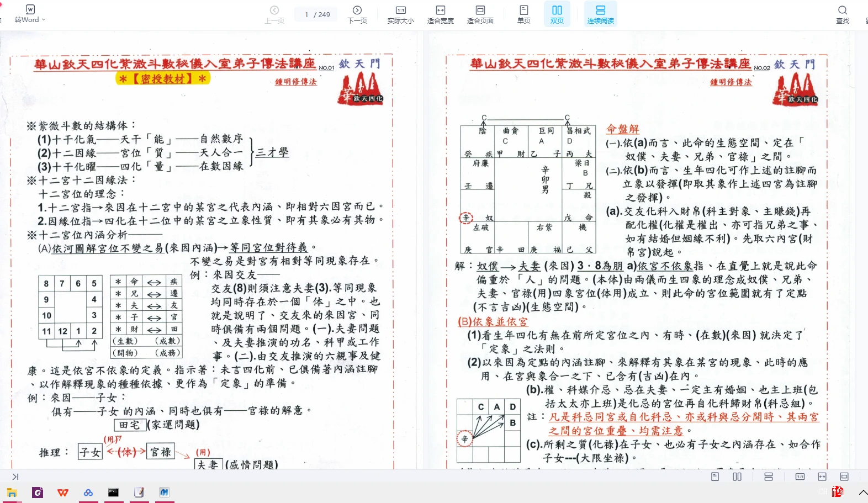Image resolution: width=868 pixels, height=503 pixels.
Task: Click the 转Word convert button
Action: [27, 14]
